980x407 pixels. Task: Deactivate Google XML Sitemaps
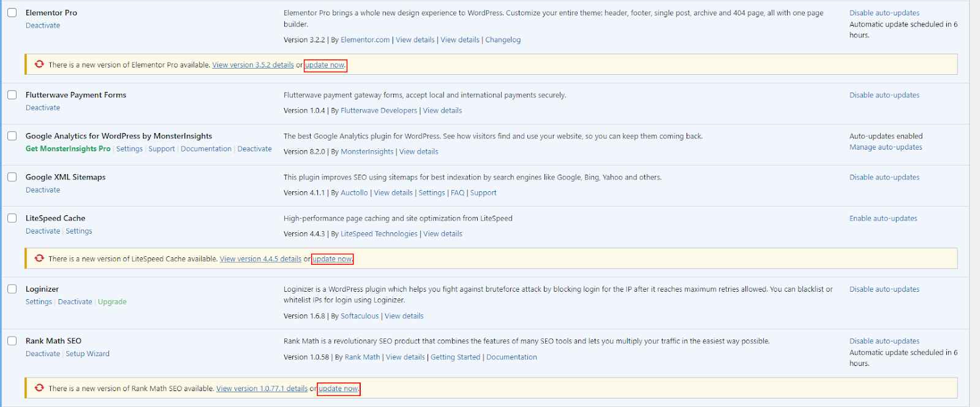pos(43,190)
